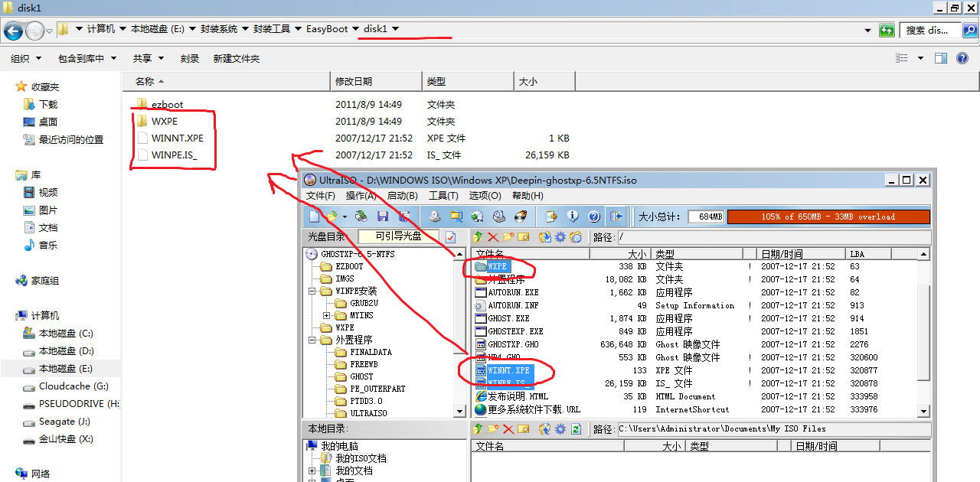The height and width of the screenshot is (482, 980).
Task: Save the ISO with the floppy icon
Action: coord(383,217)
